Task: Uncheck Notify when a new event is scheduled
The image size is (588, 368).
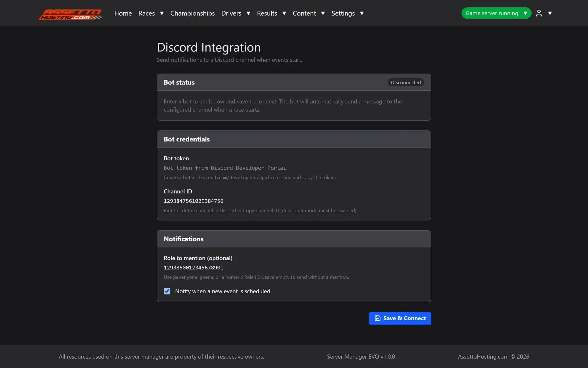Action: pos(167,291)
